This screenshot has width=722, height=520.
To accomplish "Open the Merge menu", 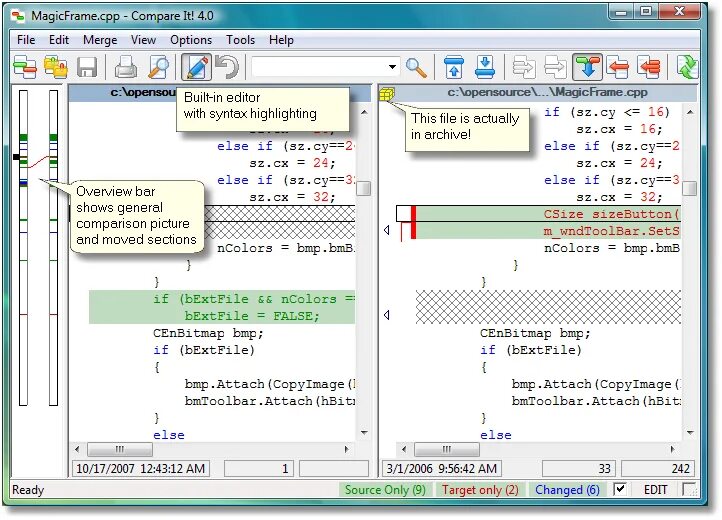I will (100, 40).
